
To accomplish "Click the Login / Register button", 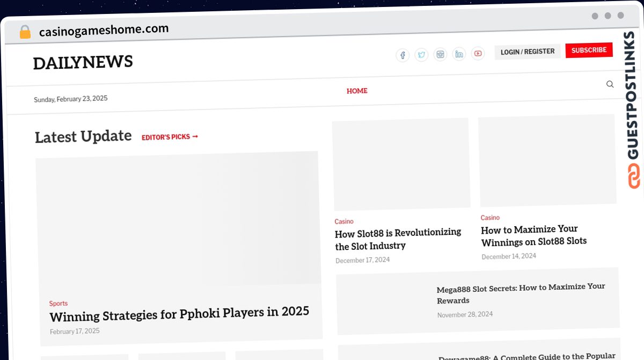I will pos(528,52).
